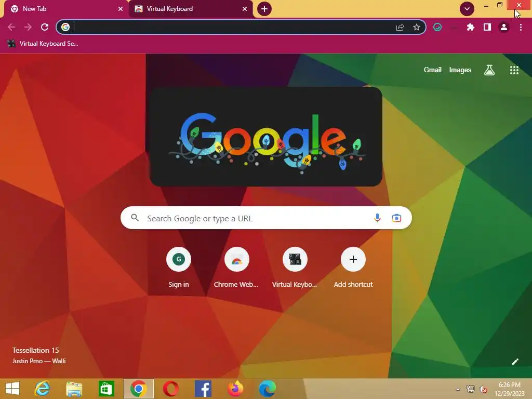Open the Windows Start menu
Image resolution: width=532 pixels, height=399 pixels.
click(x=12, y=389)
